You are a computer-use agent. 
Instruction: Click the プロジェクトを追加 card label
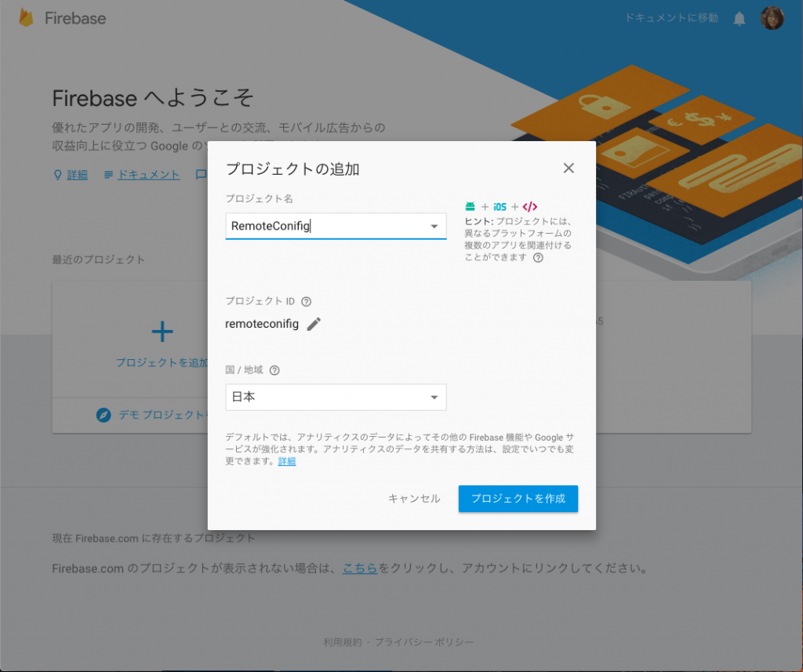tap(162, 362)
